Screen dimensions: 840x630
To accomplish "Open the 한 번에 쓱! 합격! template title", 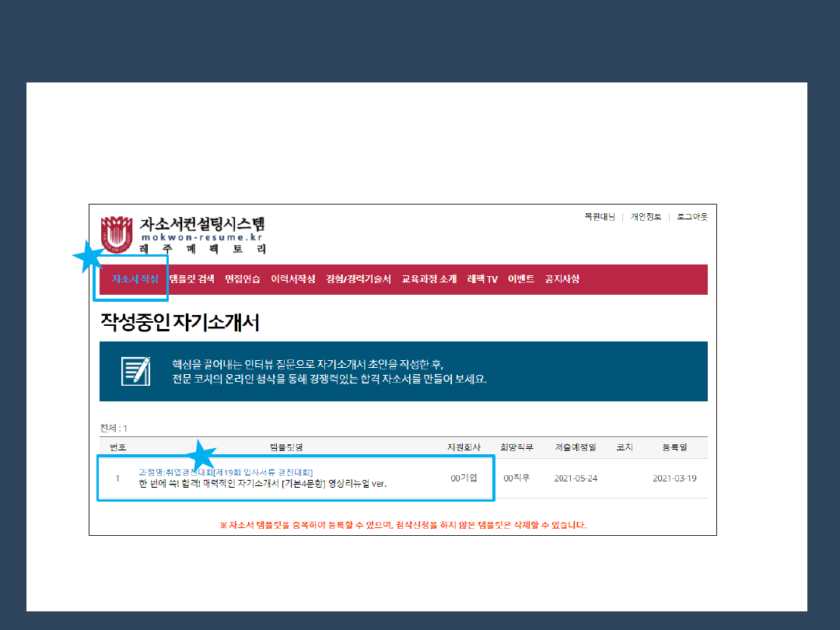I will pyautogui.click(x=262, y=484).
